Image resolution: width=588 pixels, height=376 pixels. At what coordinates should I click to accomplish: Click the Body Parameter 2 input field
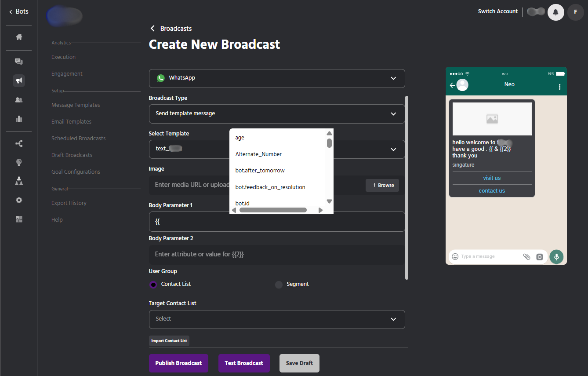click(x=277, y=255)
